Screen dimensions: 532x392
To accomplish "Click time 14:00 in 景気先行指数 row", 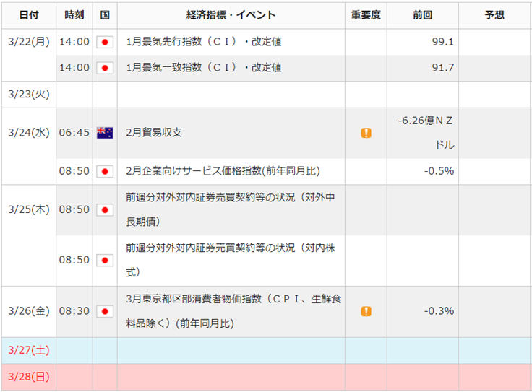I will coord(74,42).
